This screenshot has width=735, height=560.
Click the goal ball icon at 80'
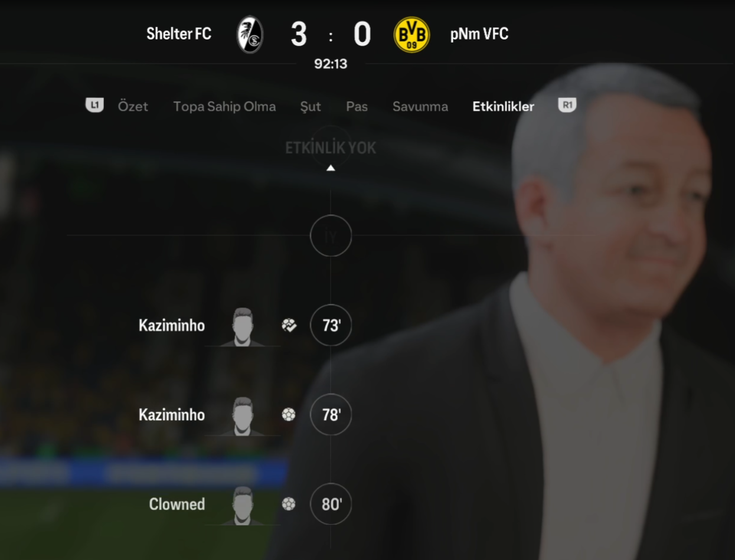tap(289, 505)
